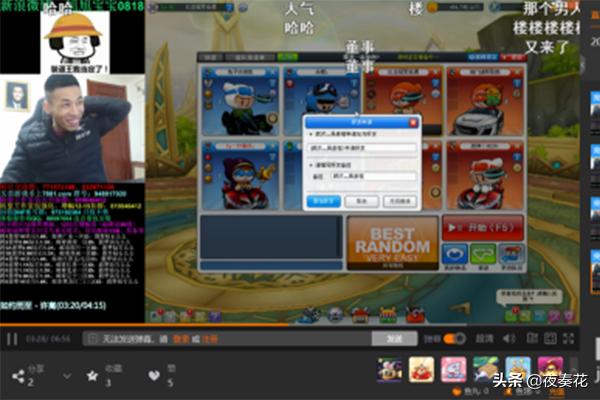Viewport: 600px width, 400px height.
Task: Click the remark text field in game dialog
Action: (373, 176)
